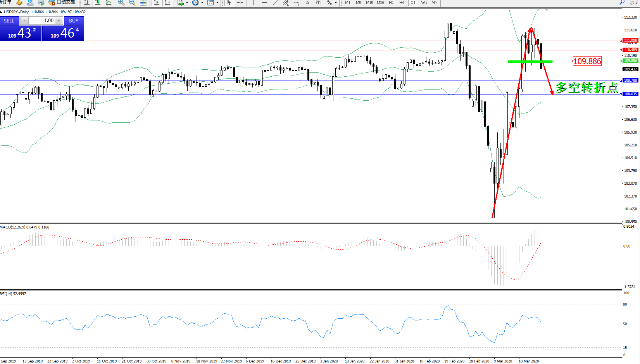The image size is (640, 364).
Task: Open the tile windows grid icon
Action: (143, 3)
